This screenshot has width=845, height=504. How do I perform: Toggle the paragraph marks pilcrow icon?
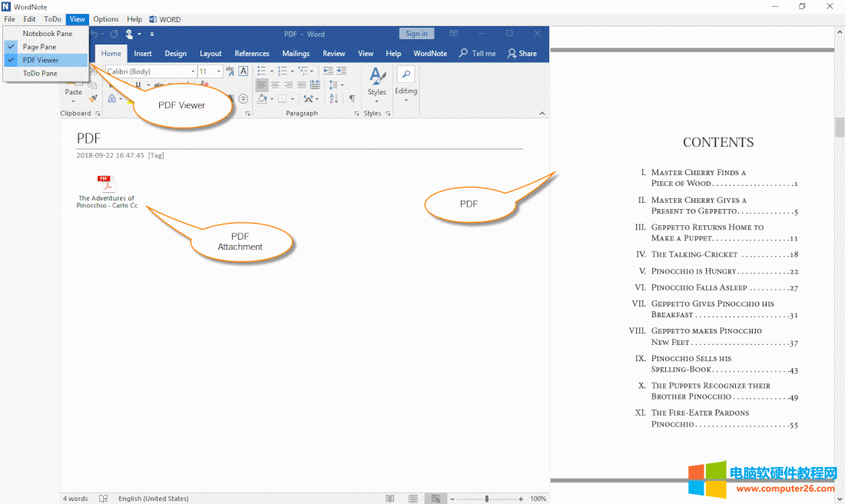click(x=352, y=98)
